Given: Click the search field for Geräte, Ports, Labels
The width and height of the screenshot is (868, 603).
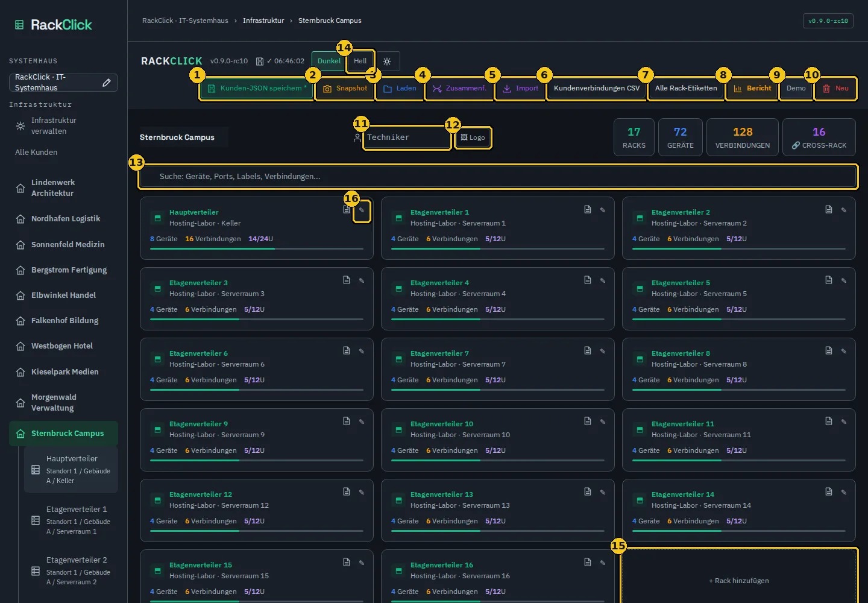Looking at the screenshot, I should 498,177.
